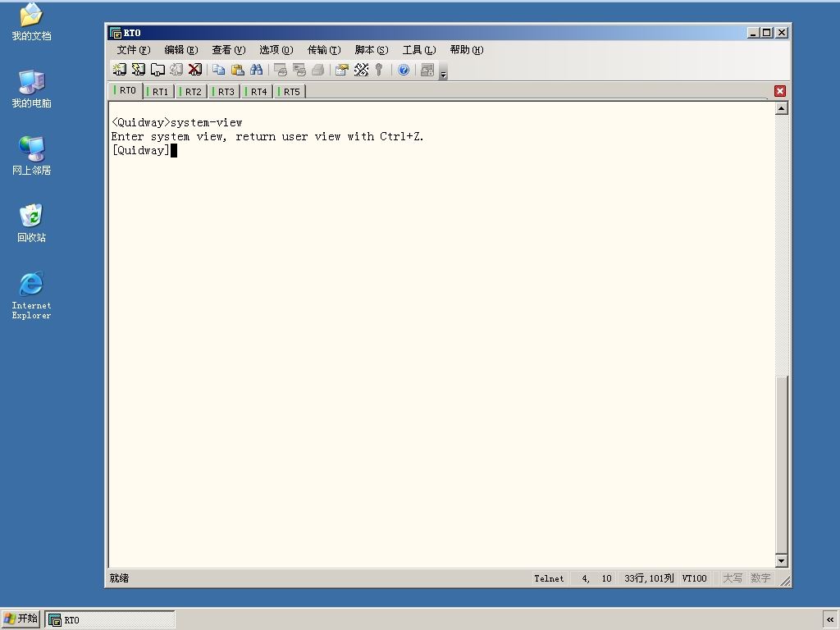The image size is (840, 630).
Task: Switch to the RT1 session tab
Action: (159, 92)
